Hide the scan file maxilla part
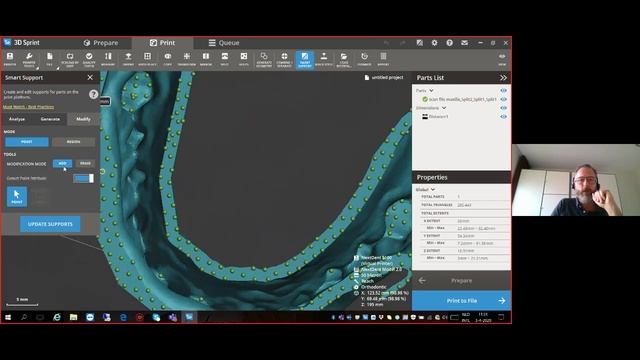 point(503,99)
